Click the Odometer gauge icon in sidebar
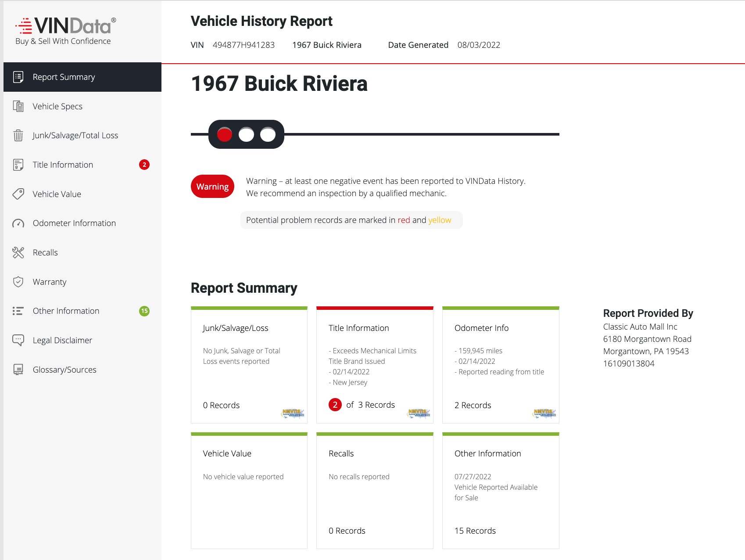 [18, 223]
